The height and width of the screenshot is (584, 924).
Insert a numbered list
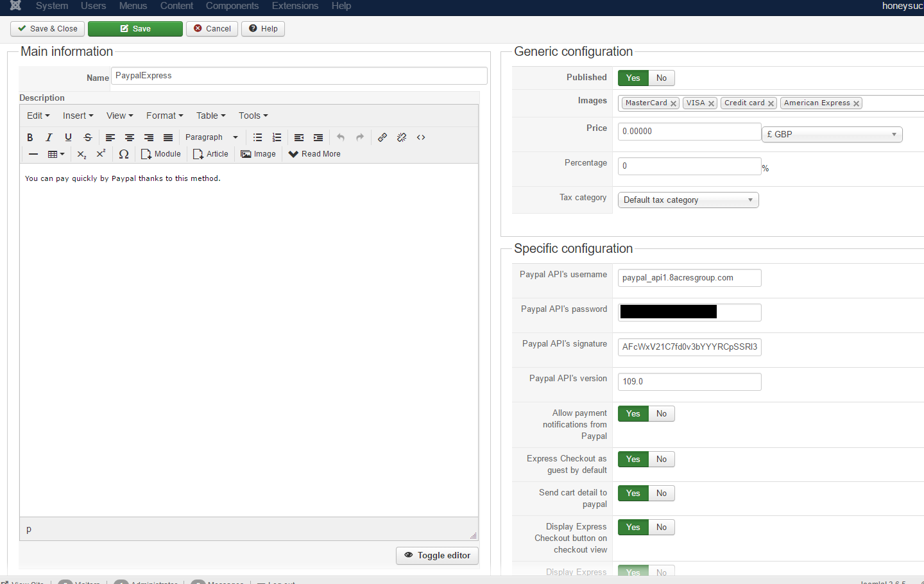(277, 137)
